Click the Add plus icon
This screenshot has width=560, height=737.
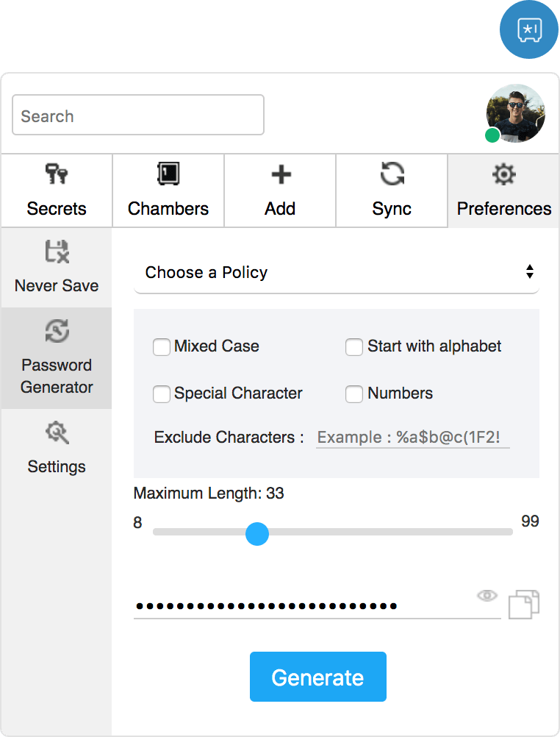pyautogui.click(x=281, y=174)
